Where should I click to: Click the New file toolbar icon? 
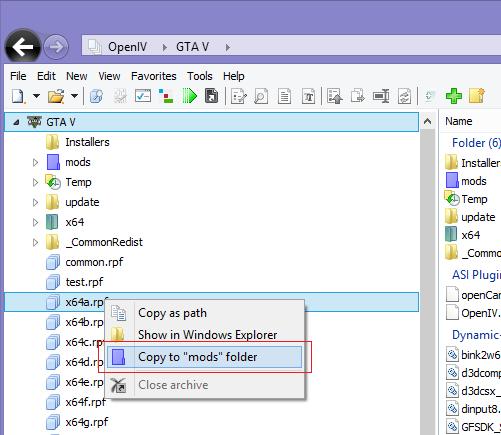click(18, 96)
